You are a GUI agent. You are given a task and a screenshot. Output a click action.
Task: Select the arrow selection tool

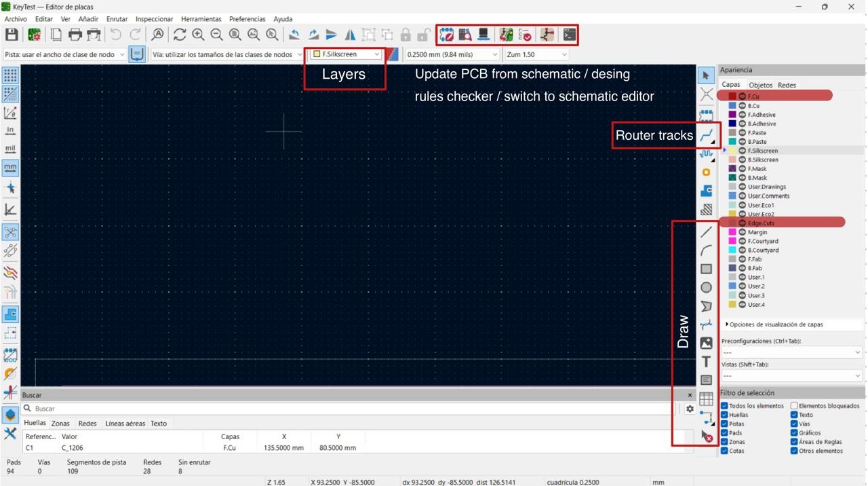pos(706,75)
